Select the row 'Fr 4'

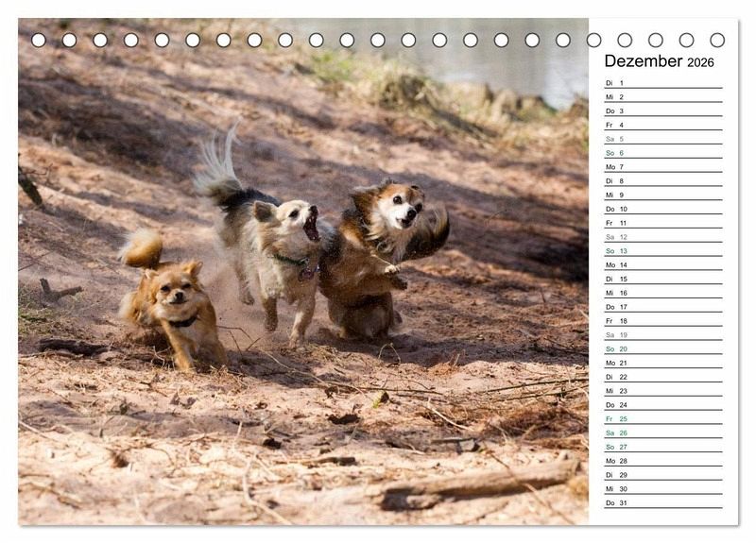(x=663, y=125)
